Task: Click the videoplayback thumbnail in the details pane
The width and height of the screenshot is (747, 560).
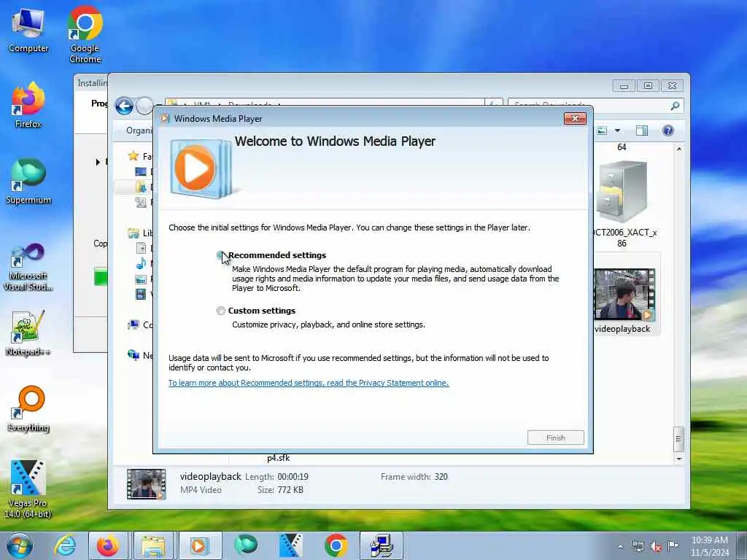Action: pyautogui.click(x=146, y=484)
